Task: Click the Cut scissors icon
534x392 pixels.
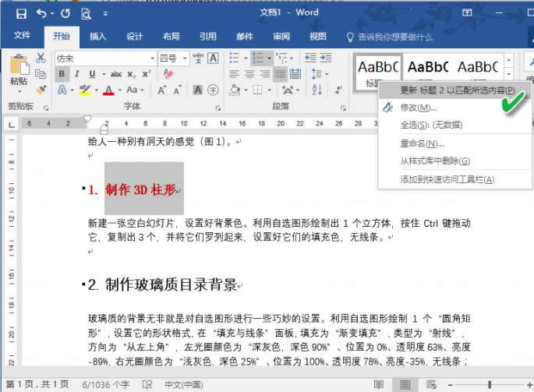Action: 41,59
